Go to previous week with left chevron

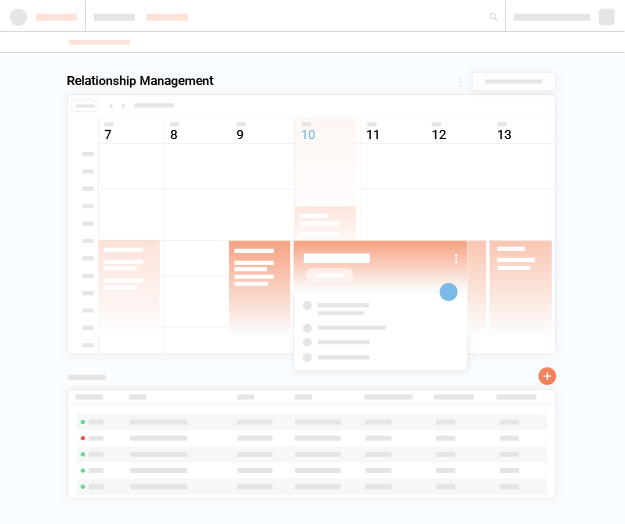[111, 106]
